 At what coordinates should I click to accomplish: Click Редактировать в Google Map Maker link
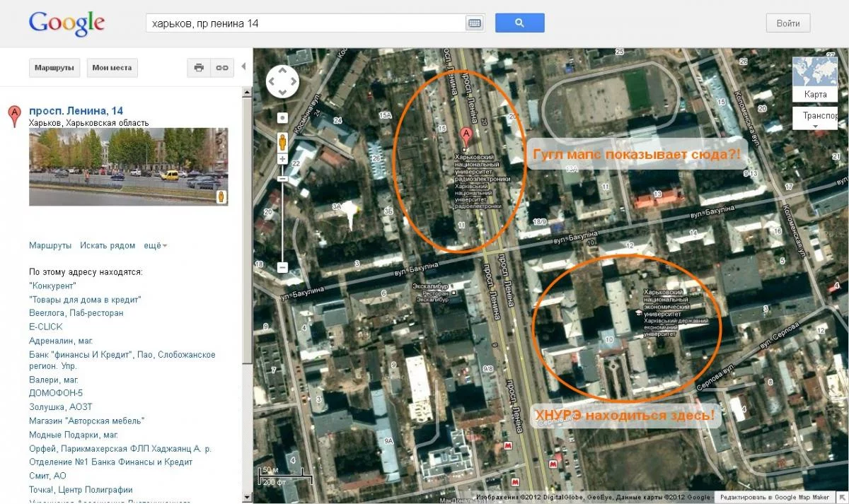775,498
